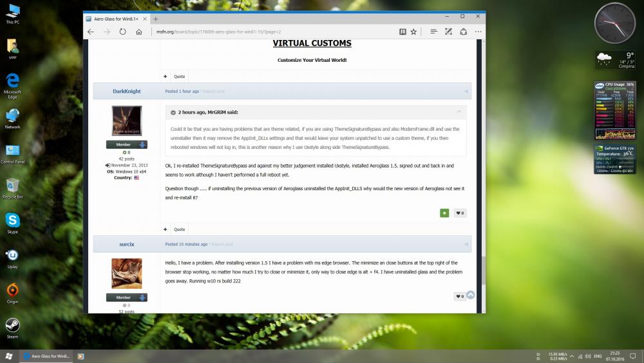Open the Edge Hub panel
This screenshot has width=644, height=363.
433,32
